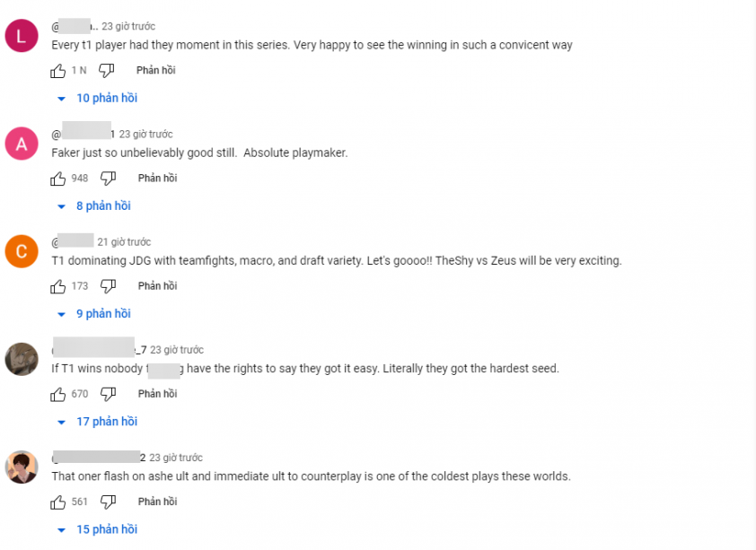Dislike the T1 dominating JDG comment
This screenshot has height=550, width=756.
click(x=108, y=286)
